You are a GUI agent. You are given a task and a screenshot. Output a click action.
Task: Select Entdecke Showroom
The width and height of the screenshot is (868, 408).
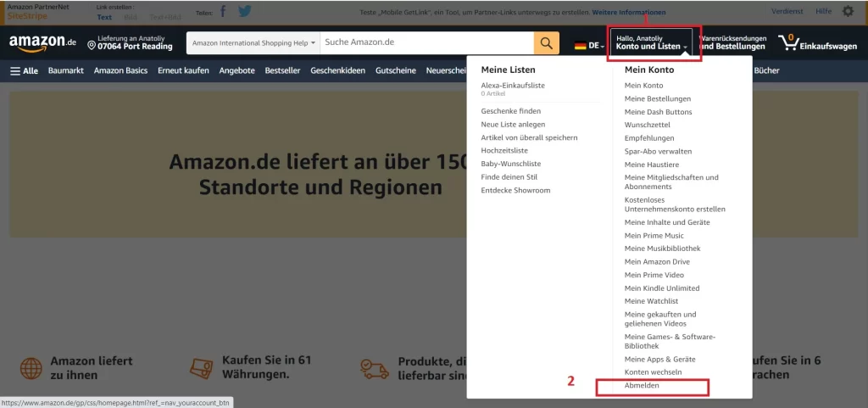click(x=515, y=191)
